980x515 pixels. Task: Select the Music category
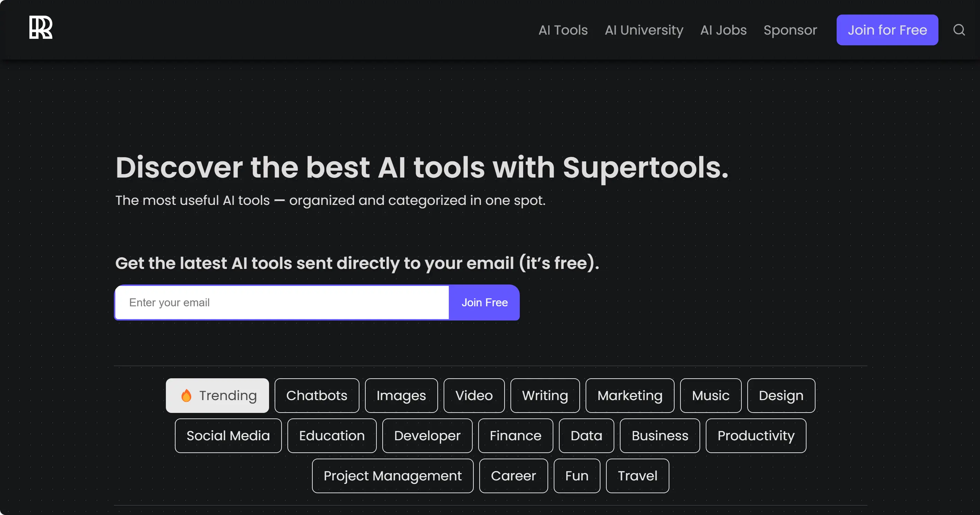click(711, 396)
